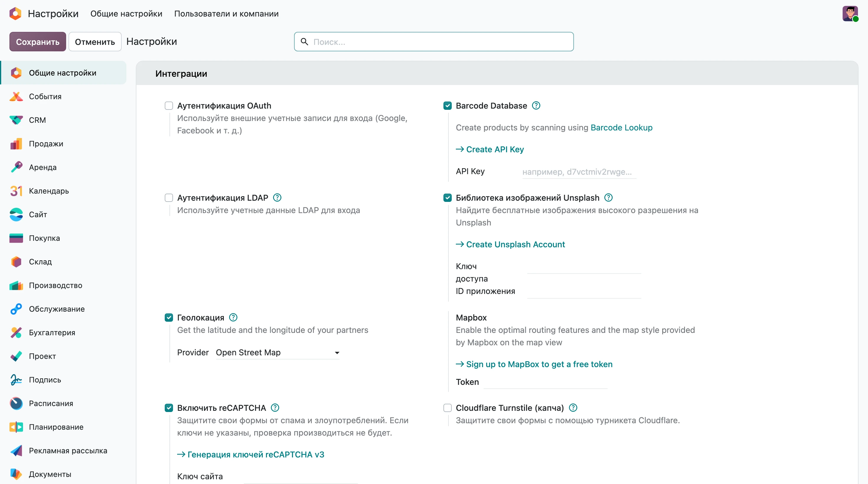Image resolution: width=868 pixels, height=484 pixels.
Task: Open the Provider Open Street Map dropdown
Action: tap(278, 352)
